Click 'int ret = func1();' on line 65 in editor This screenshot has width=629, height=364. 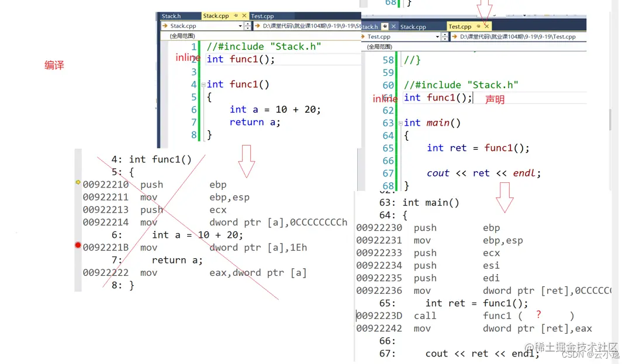point(478,148)
